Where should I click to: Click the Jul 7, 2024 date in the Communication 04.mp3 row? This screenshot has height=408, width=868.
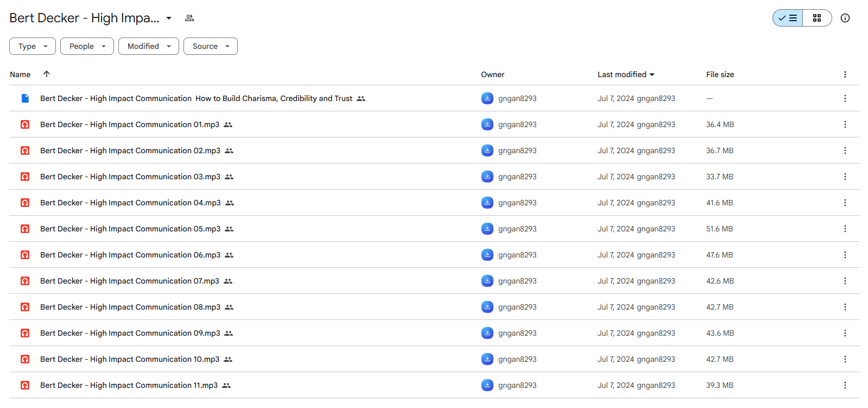point(616,203)
